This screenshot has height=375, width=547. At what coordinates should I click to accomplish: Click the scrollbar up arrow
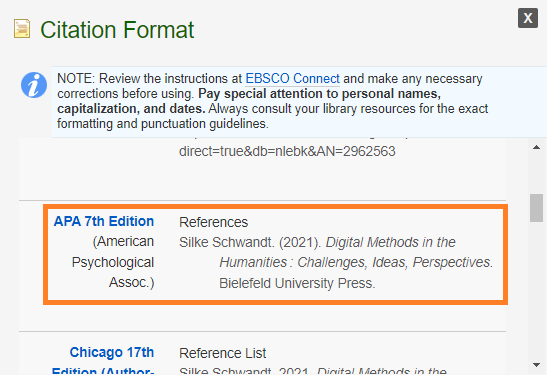click(x=537, y=148)
